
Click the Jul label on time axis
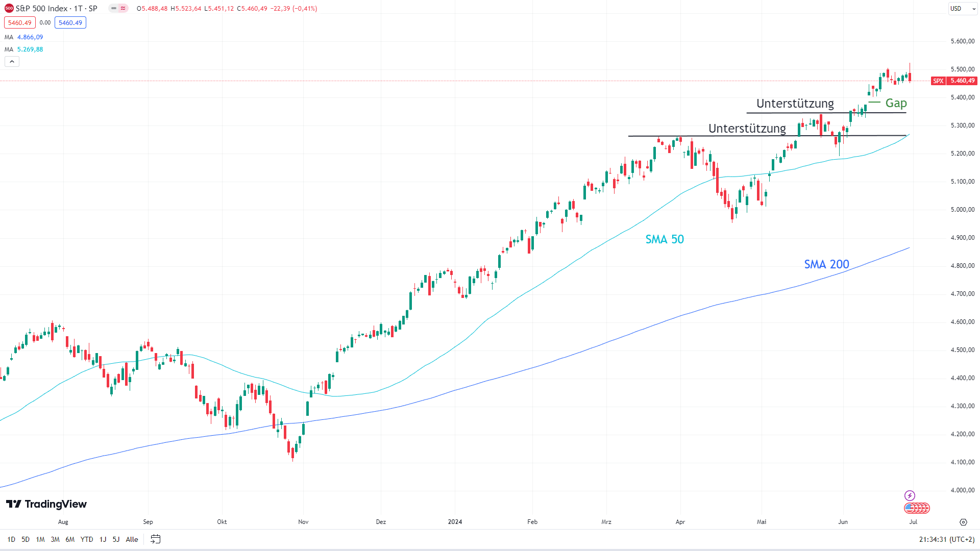click(x=913, y=522)
